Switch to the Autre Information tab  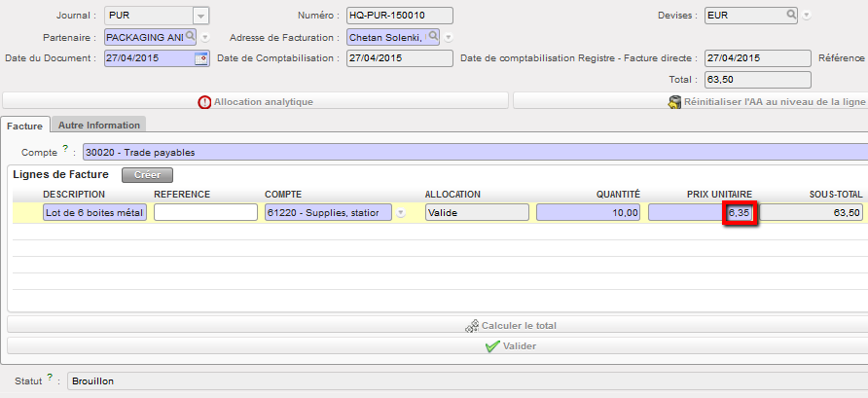98,125
